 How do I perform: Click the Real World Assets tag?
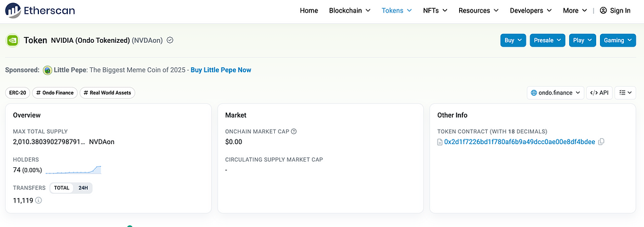[107, 93]
